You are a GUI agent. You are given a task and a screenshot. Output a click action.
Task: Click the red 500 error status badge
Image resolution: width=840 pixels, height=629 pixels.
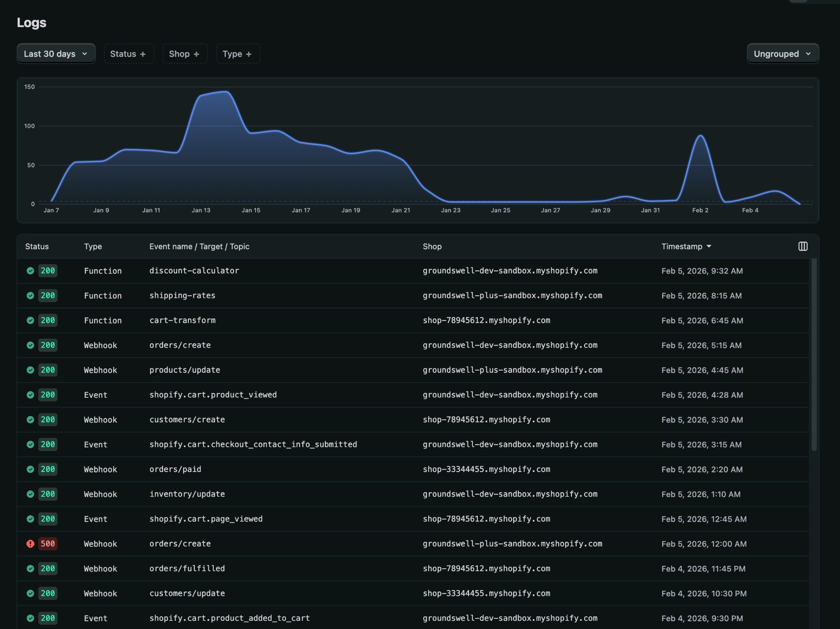point(48,544)
